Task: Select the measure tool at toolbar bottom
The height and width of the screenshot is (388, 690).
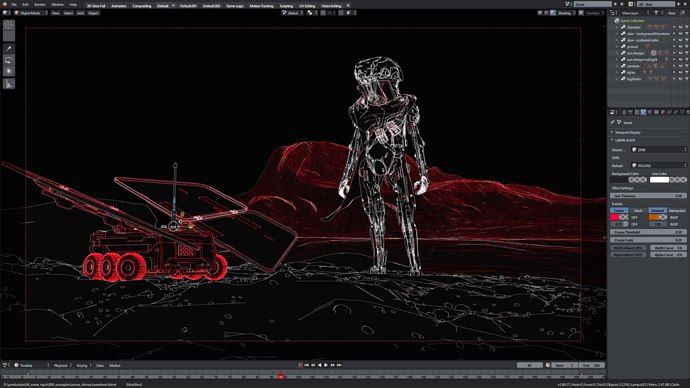Action: pyautogui.click(x=9, y=84)
